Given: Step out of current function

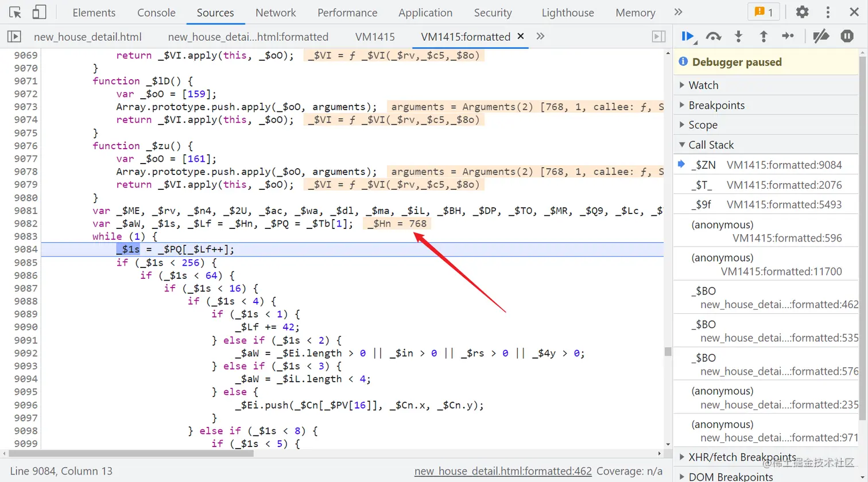Looking at the screenshot, I should click(764, 36).
